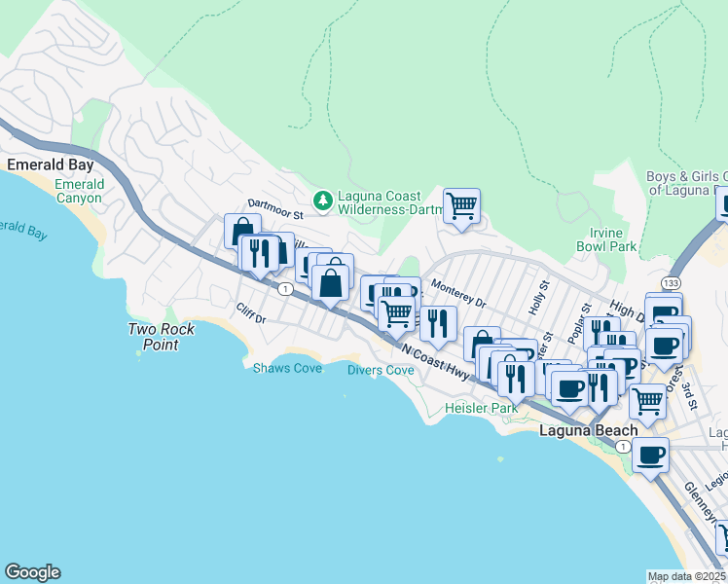This screenshot has height=584, width=728.
Task: Click the Dartmoor St street label
Action: [x=275, y=209]
